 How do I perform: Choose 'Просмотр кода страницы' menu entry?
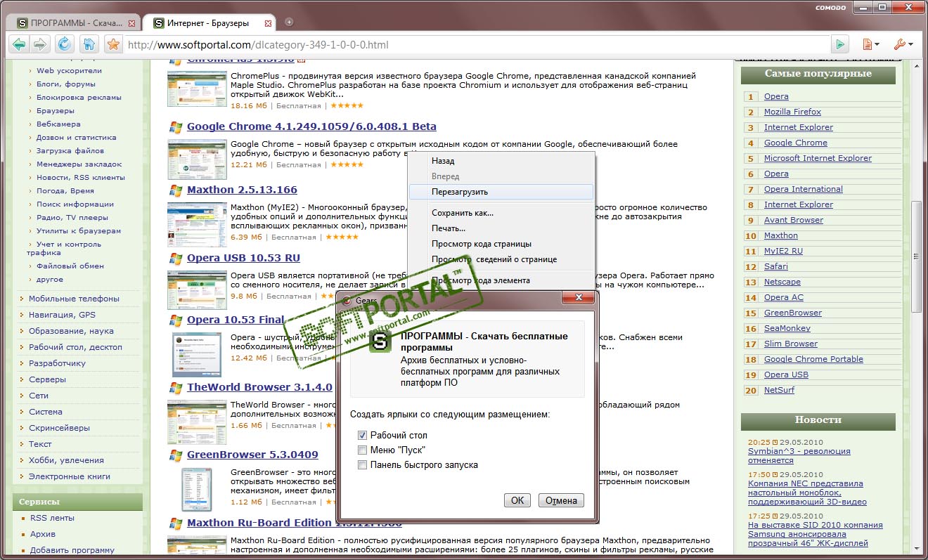pos(501,244)
